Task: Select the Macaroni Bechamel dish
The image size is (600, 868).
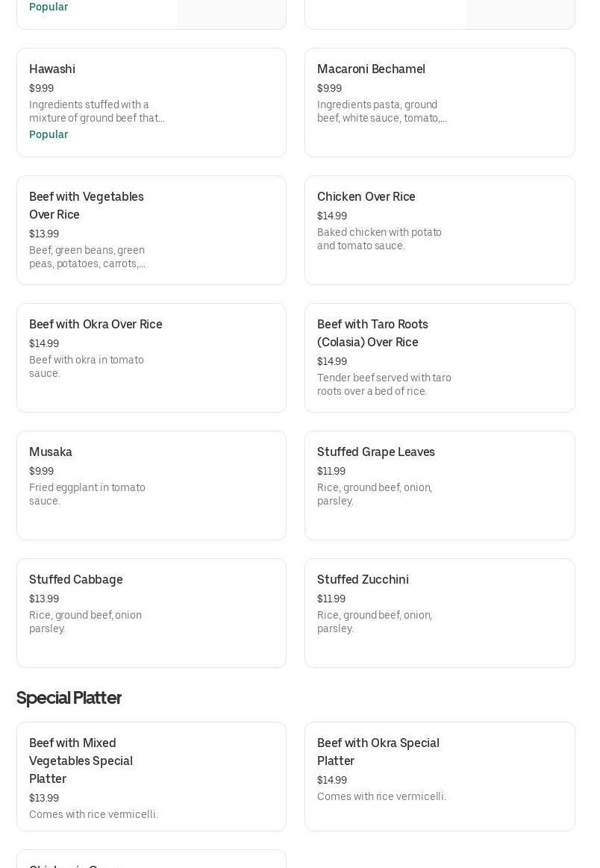Action: click(x=440, y=102)
